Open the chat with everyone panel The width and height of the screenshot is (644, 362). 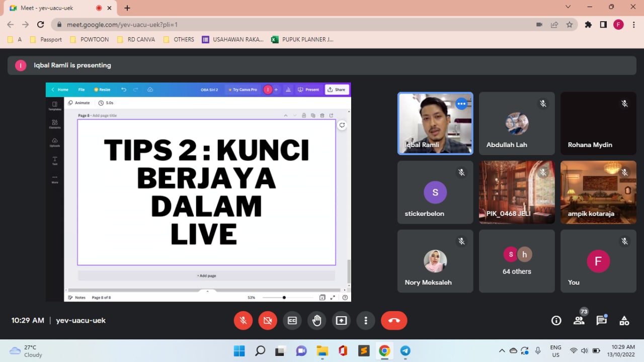tap(601, 321)
